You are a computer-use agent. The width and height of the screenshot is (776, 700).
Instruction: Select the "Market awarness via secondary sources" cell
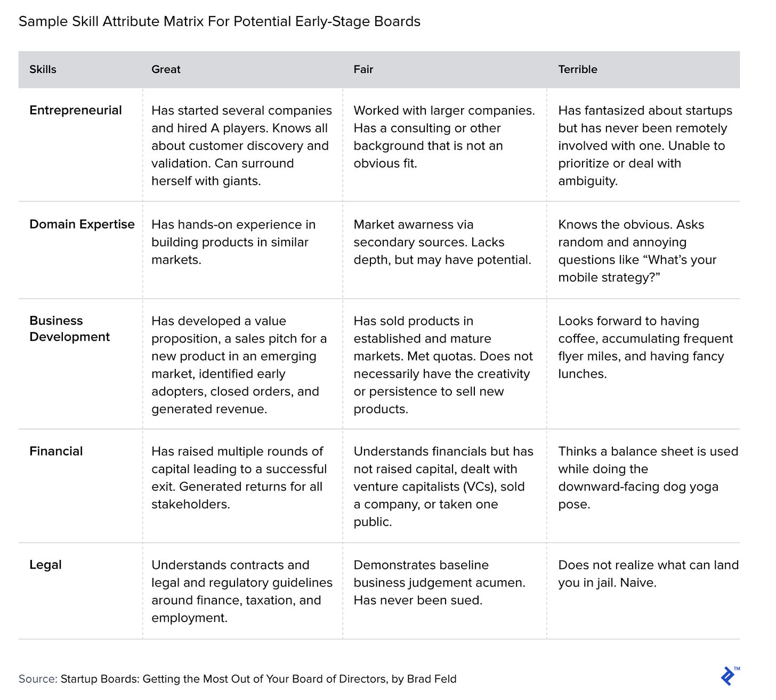coord(442,242)
